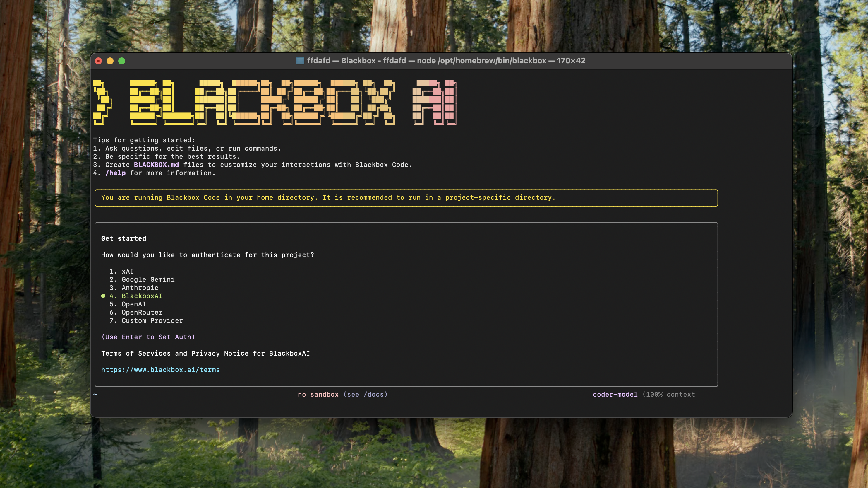The height and width of the screenshot is (488, 868).
Task: Choose OpenRouter from the provider list
Action: click(x=142, y=312)
